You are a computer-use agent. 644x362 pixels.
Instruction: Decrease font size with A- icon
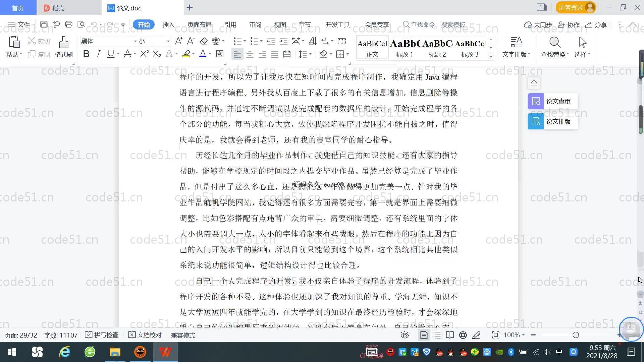191,41
